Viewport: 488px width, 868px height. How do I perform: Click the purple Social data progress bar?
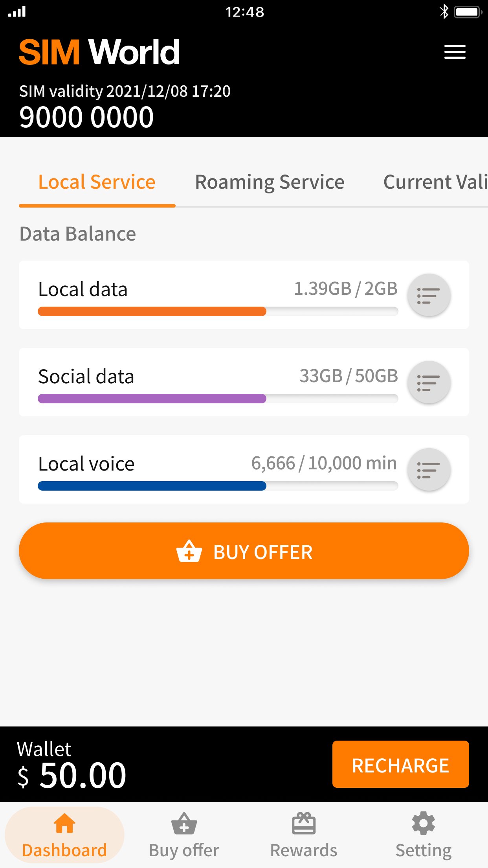pos(152,399)
